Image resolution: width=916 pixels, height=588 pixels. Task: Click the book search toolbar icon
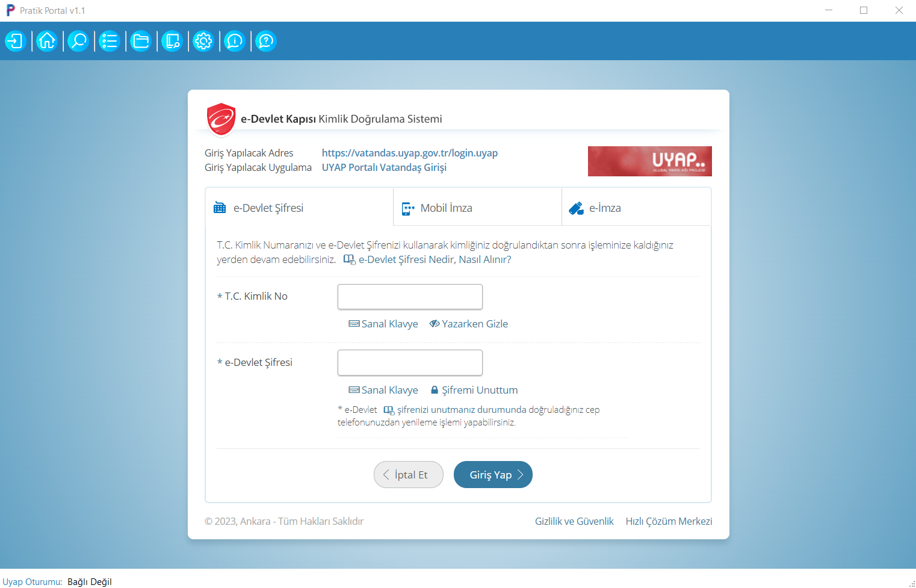tap(172, 41)
